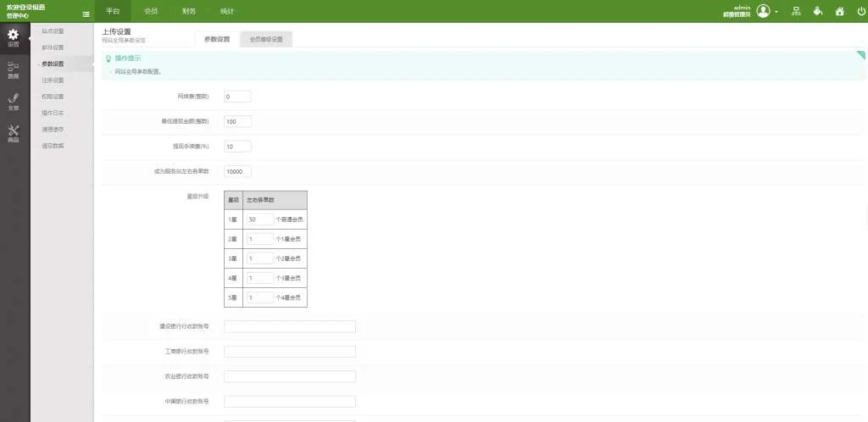The image size is (868, 422).
Task: Go to home via house icon
Action: (x=839, y=12)
